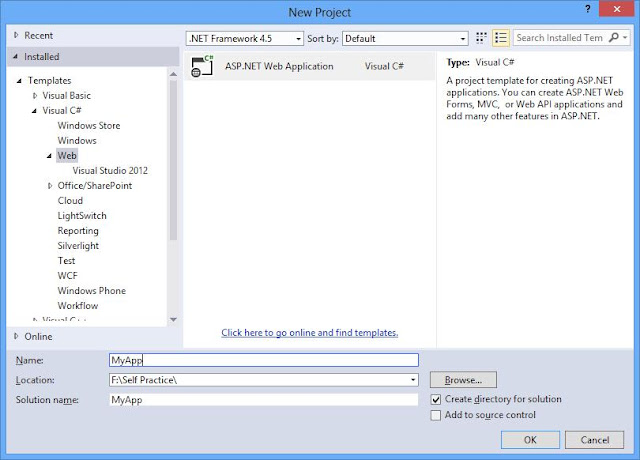This screenshot has height=460, width=640.
Task: Open search options dropdown arrow
Action: click(x=625, y=38)
